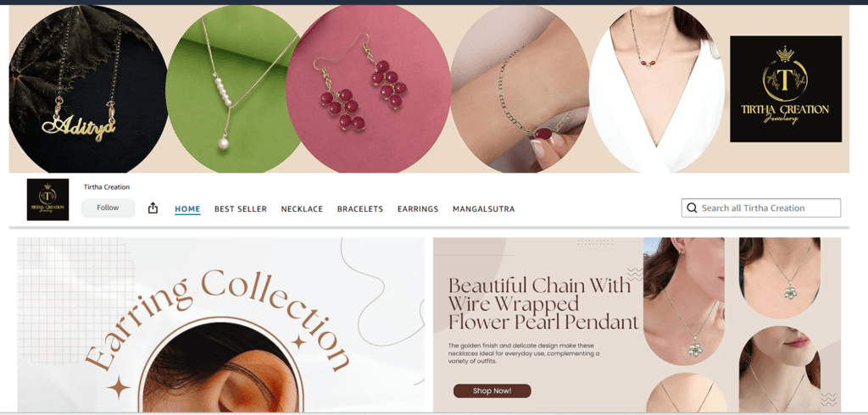The height and width of the screenshot is (415, 868).
Task: Click the share icon beside Follow
Action: tap(153, 208)
